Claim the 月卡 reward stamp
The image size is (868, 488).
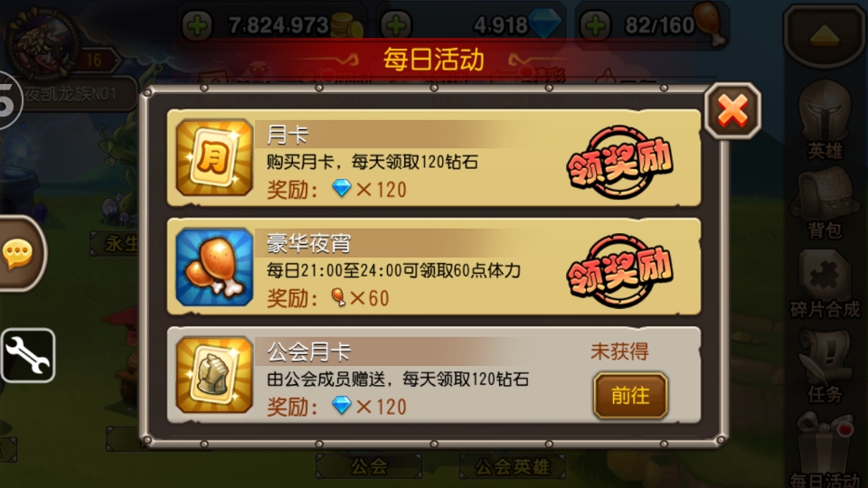coord(619,162)
